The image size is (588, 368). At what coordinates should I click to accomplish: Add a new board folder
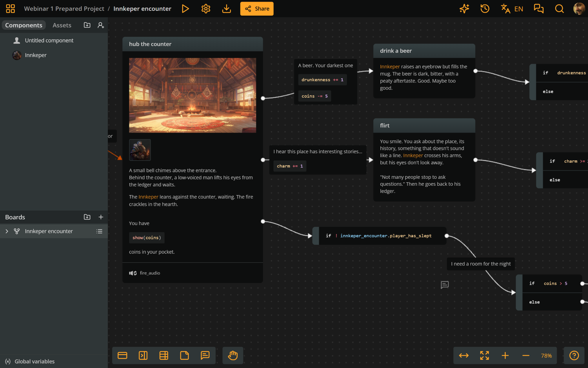(87, 217)
